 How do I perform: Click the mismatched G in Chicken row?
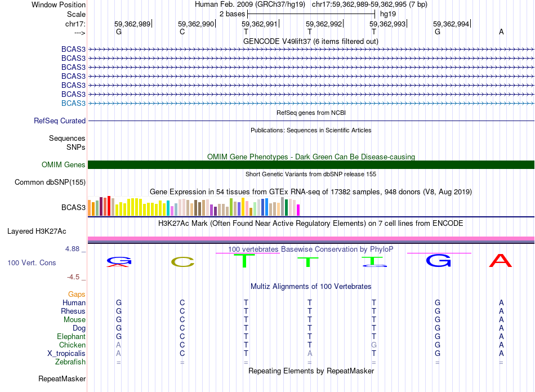[374, 345]
